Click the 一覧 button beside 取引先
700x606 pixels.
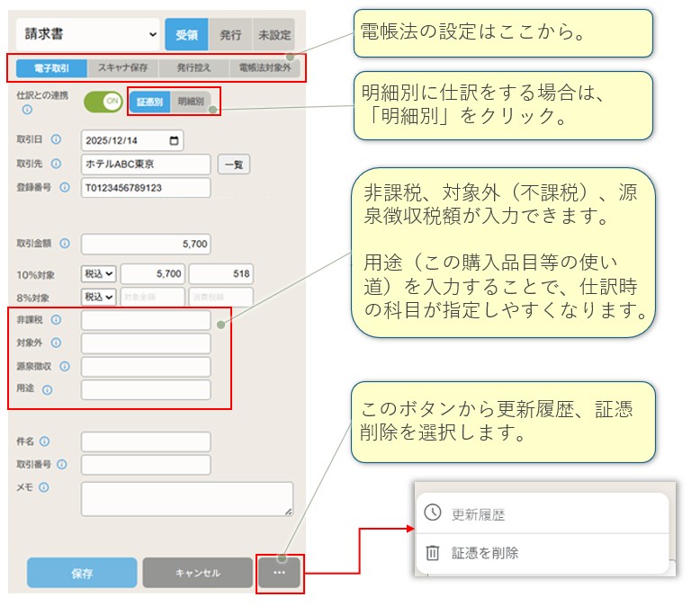coord(233,165)
